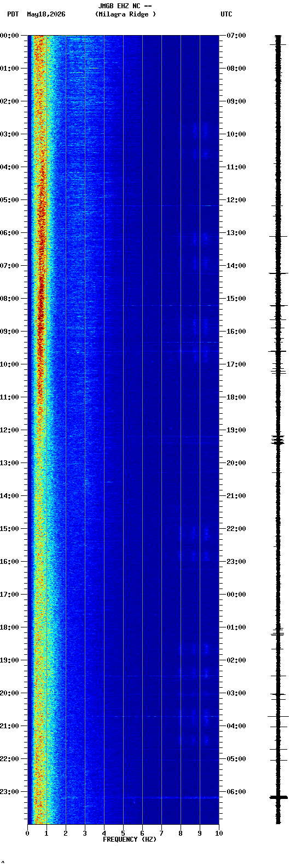Click the large seismogram burst near 06:00 UTC

click(x=278, y=797)
